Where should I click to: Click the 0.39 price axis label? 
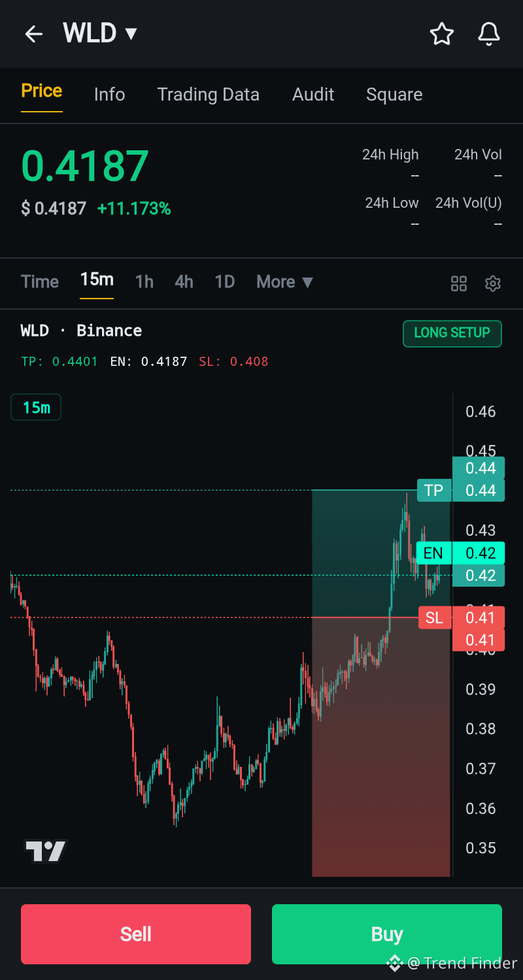[x=481, y=689]
